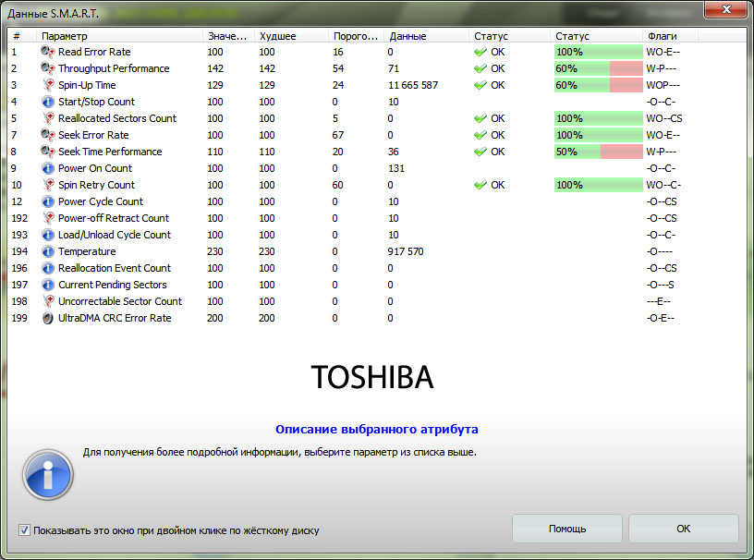
Task: Sort by the Данные column header
Action: (426, 36)
